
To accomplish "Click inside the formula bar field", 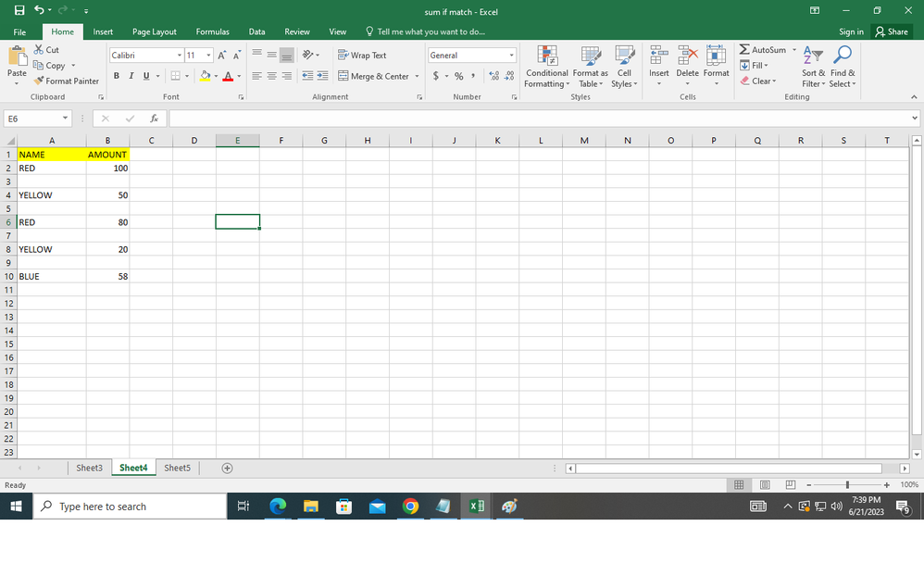I will (x=539, y=119).
